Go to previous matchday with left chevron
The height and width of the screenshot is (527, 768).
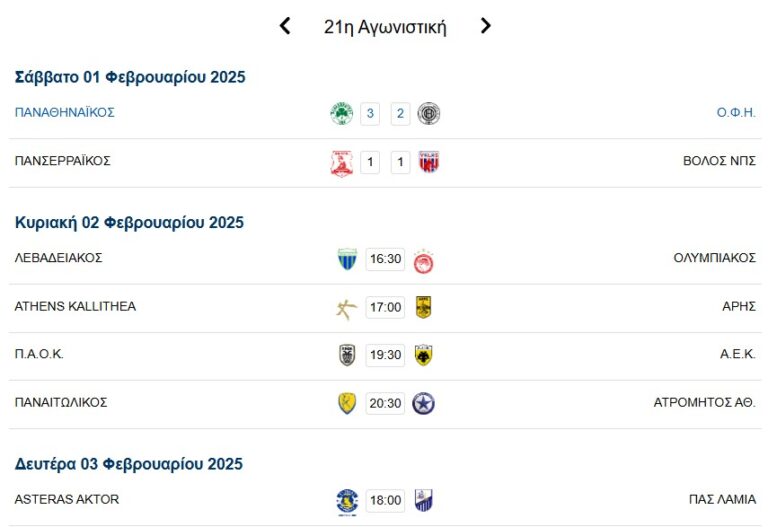point(285,26)
